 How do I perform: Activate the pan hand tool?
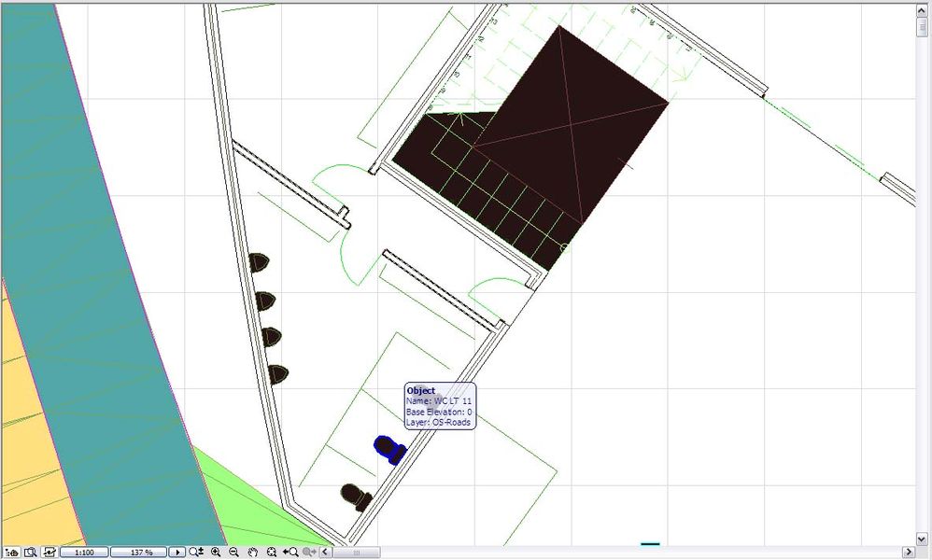pos(253,553)
